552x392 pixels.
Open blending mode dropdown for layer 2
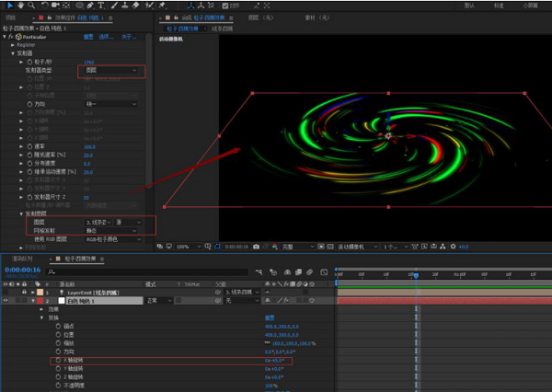point(159,300)
